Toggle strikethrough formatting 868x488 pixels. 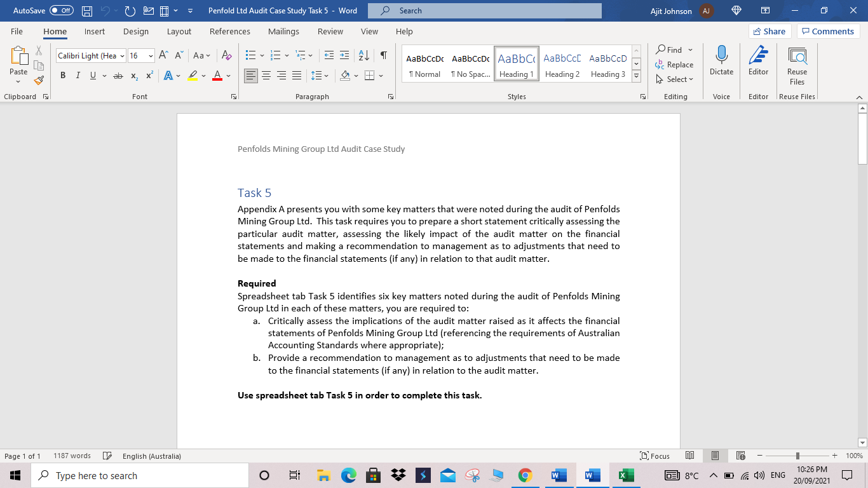tap(117, 75)
